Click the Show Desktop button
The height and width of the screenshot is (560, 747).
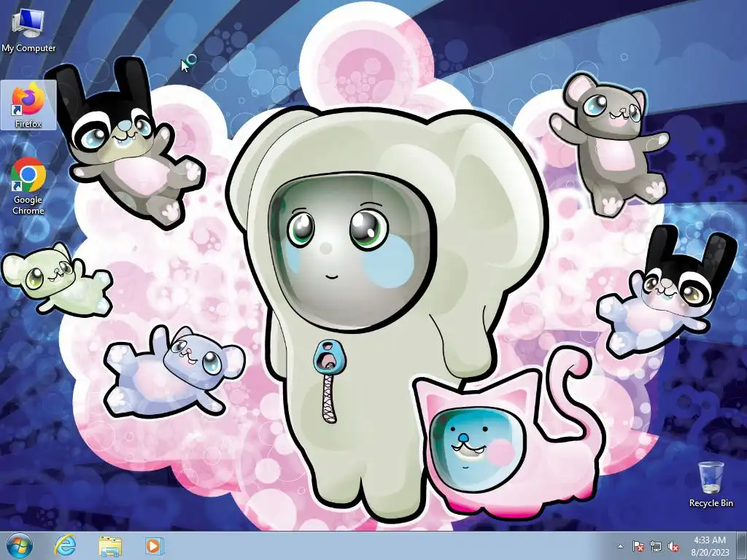(x=742, y=545)
